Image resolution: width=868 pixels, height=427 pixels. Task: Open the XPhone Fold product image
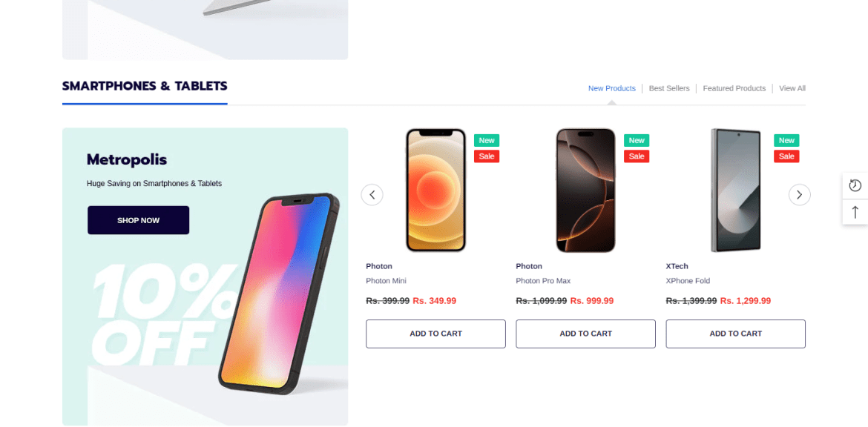click(x=736, y=191)
